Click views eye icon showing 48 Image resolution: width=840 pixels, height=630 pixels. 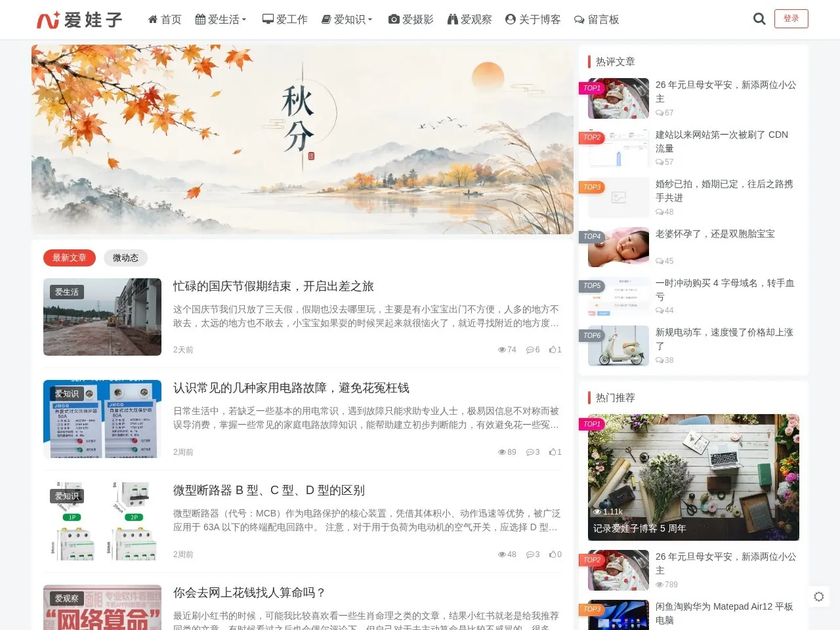point(502,555)
